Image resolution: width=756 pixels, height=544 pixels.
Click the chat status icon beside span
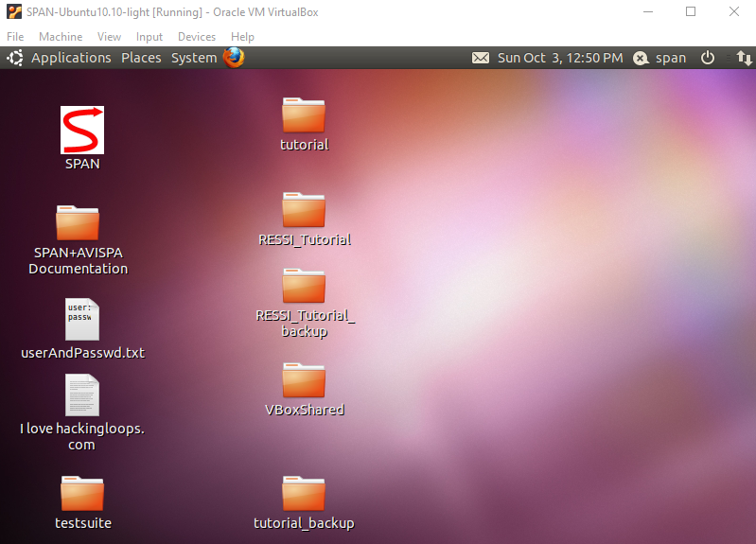coord(641,59)
